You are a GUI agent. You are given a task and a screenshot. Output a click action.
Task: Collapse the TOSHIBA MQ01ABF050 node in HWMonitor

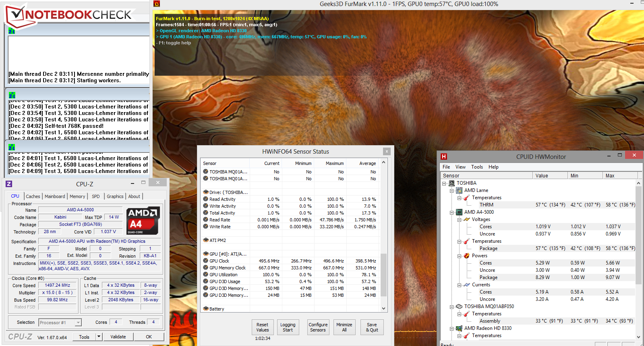(x=452, y=307)
